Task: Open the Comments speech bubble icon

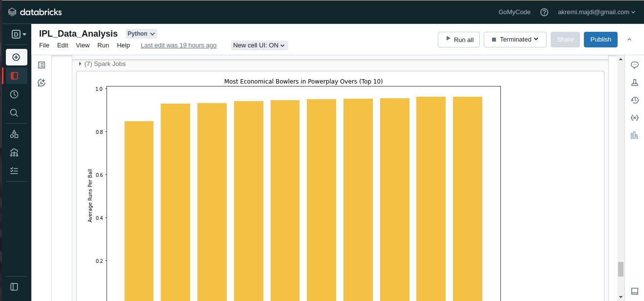Action: [x=635, y=65]
